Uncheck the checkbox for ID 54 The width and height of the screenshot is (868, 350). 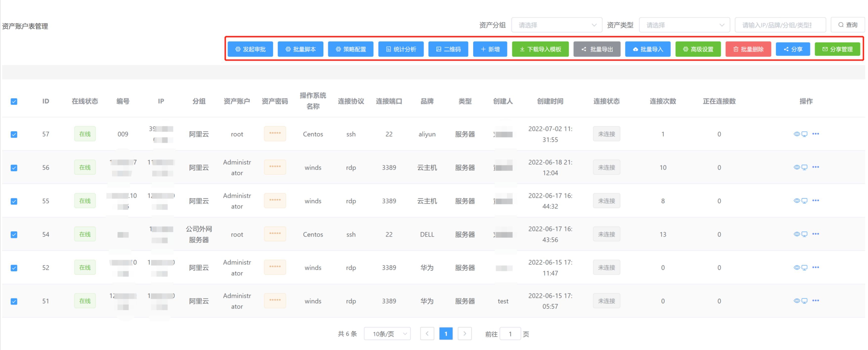pyautogui.click(x=14, y=234)
